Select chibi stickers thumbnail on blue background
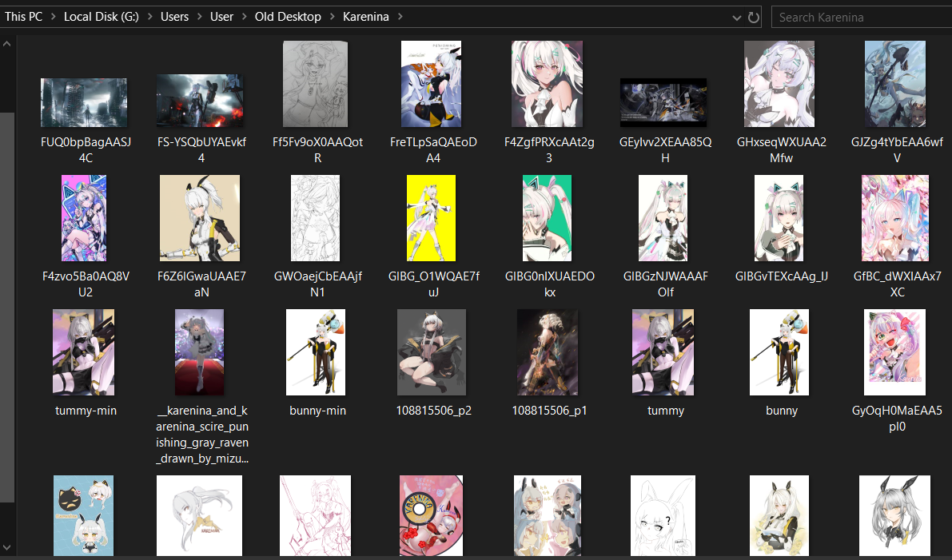Screen dimensions: 952x560 point(84,516)
